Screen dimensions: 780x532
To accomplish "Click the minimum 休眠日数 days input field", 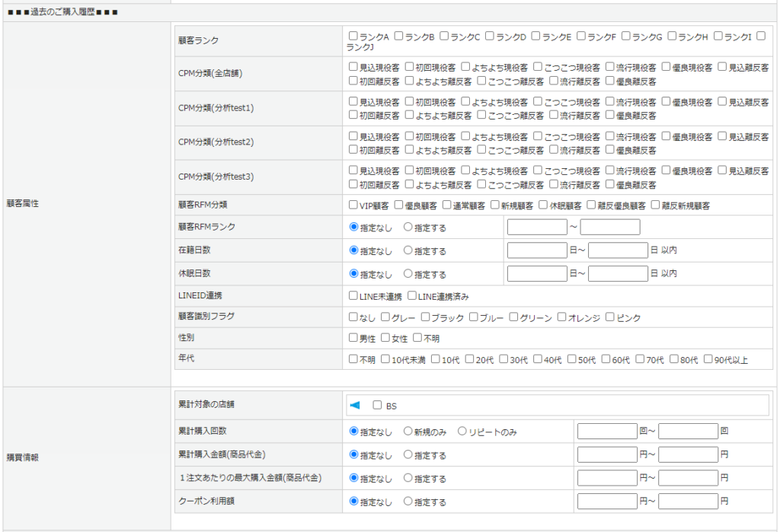I will 537,273.
